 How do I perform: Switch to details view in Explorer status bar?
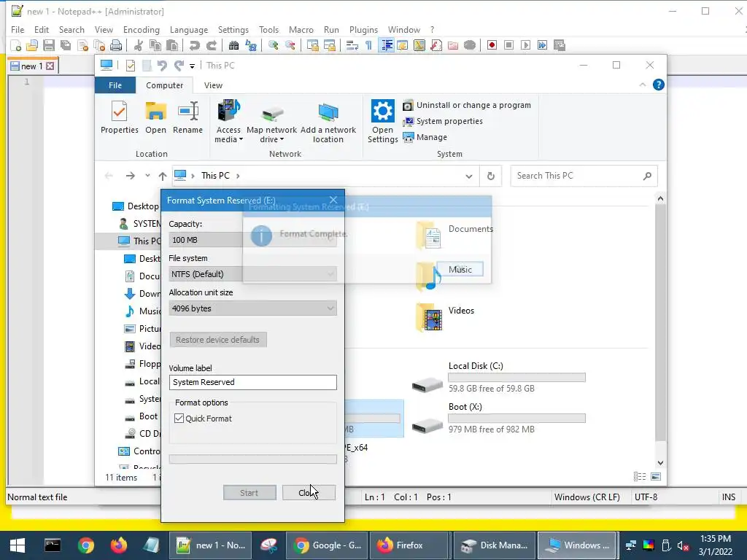640,477
